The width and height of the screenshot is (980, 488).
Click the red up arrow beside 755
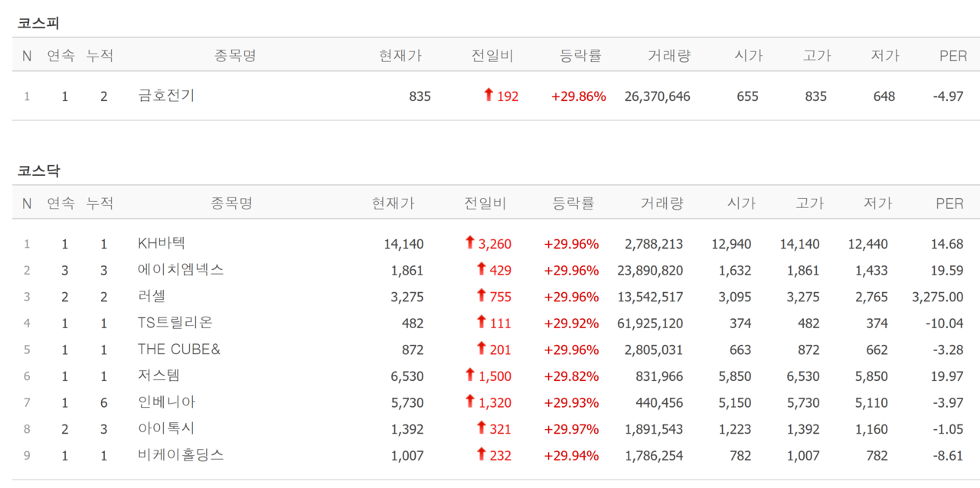(482, 295)
